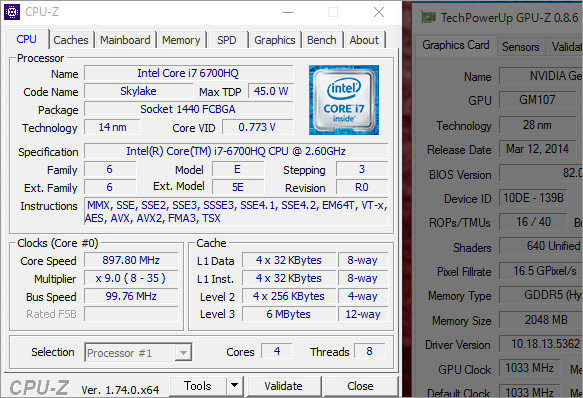Image resolution: width=583 pixels, height=398 pixels.
Task: Click the Bus Speed value 99.76 MHz
Action: 131,296
